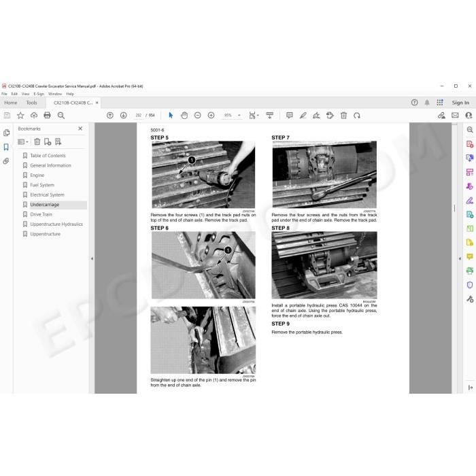
Task: Go to previous page arrow icon
Action: click(x=110, y=116)
